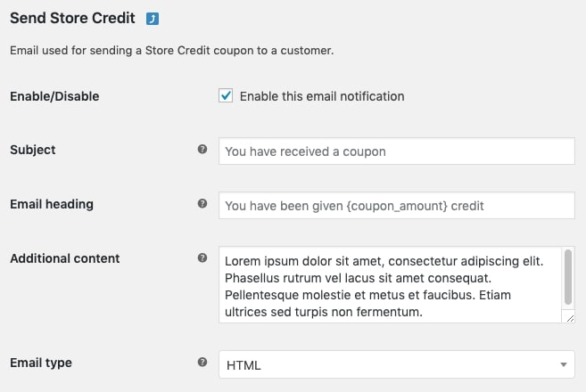Click the help icon next to Email type
Screen dimensions: 586x392
tap(202, 362)
